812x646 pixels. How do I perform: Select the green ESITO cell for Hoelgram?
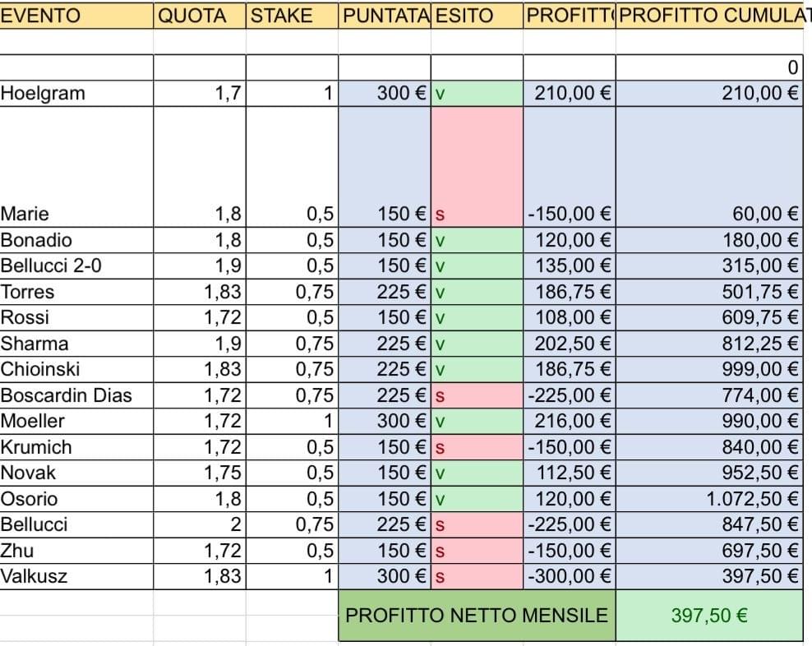pos(477,94)
